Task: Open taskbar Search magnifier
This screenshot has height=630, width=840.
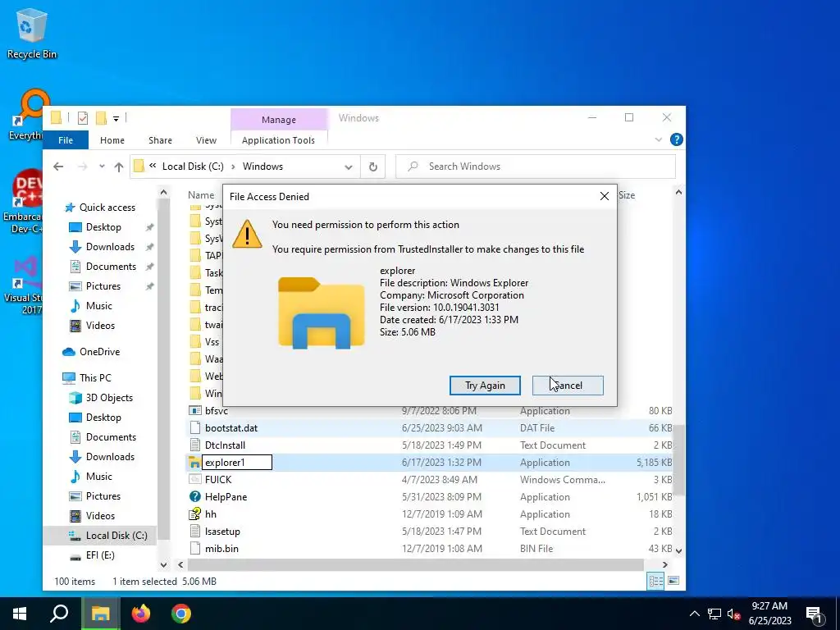Action: click(x=59, y=614)
